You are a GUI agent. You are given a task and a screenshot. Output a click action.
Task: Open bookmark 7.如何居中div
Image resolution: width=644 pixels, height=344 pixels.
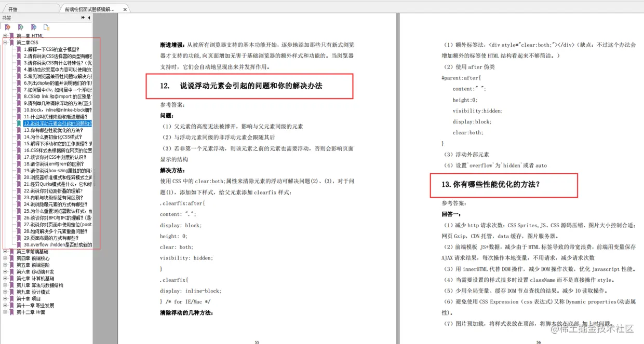(58, 90)
